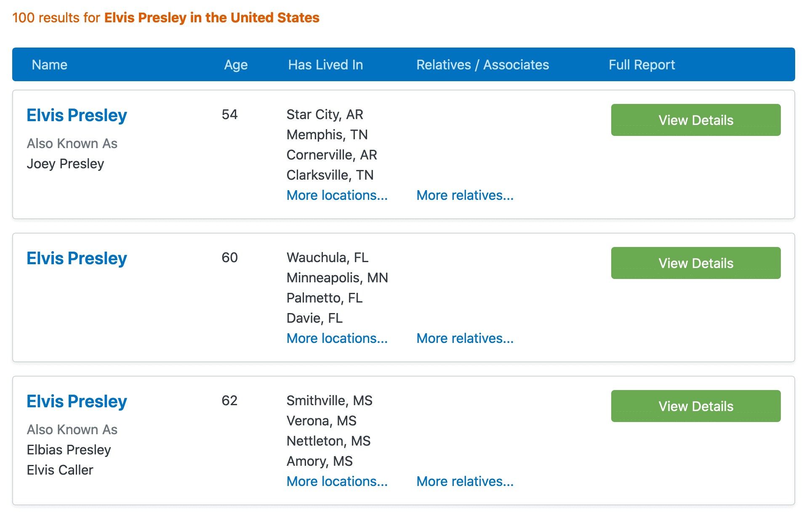Click the Has Lived In column header
Viewport: 812px width, 515px height.
(x=325, y=64)
